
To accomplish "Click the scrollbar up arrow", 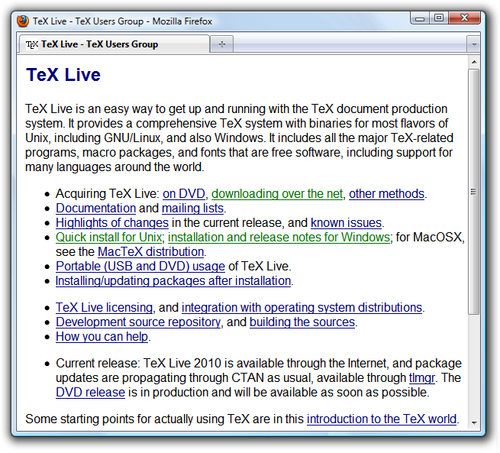I will click(474, 62).
